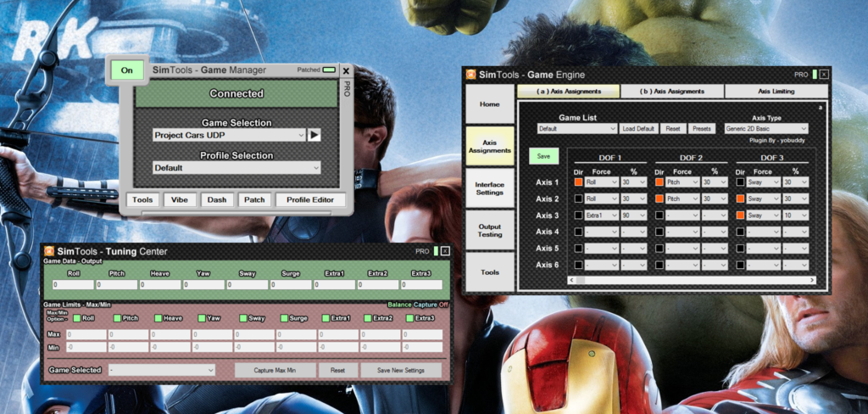Open Axis 2 DOF 2 Force dropdown showing Pitch
This screenshot has height=414, width=868.
[682, 199]
